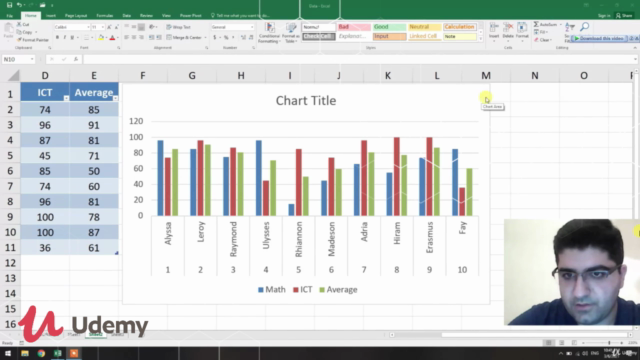Open the ICT column filter dropdown
Image resolution: width=640 pixels, height=360 pixels.
point(66,98)
